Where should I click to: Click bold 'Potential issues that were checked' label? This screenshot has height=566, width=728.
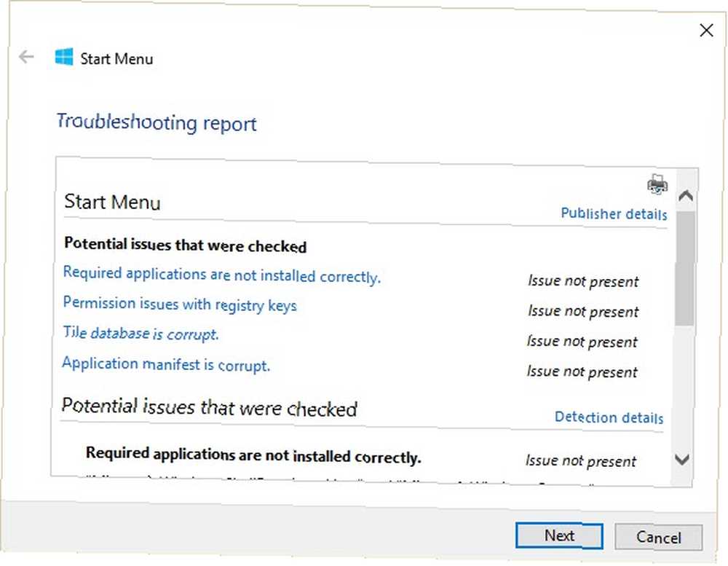[185, 245]
